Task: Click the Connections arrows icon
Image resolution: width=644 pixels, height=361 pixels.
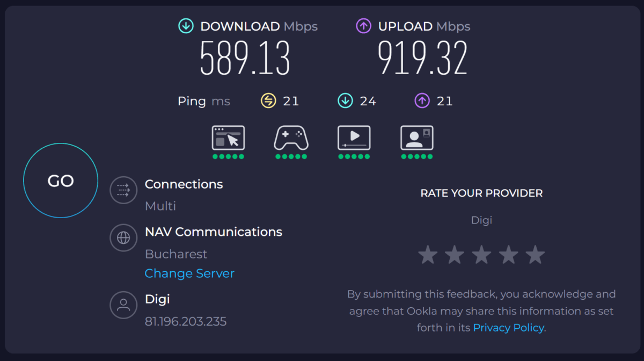Action: coord(123,190)
